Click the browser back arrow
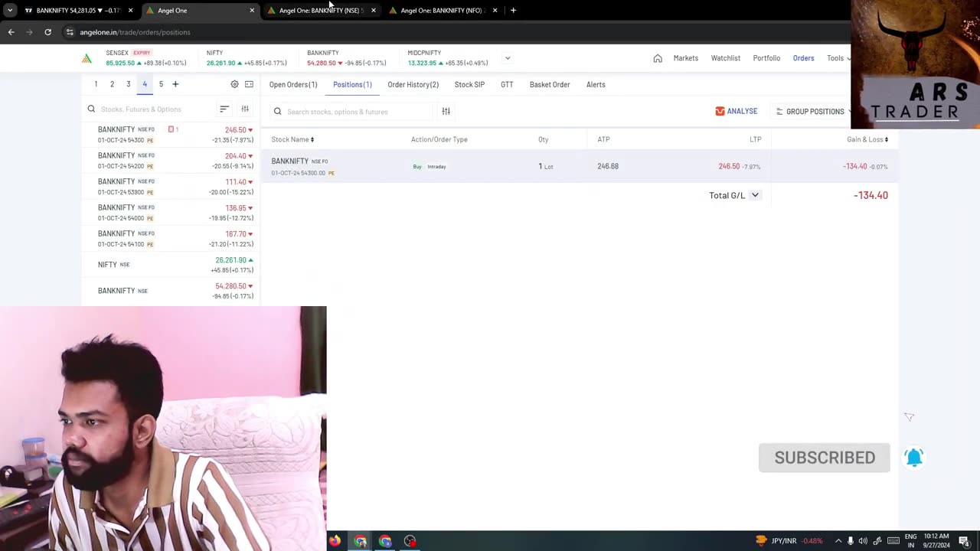Image resolution: width=980 pixels, height=551 pixels. [11, 32]
